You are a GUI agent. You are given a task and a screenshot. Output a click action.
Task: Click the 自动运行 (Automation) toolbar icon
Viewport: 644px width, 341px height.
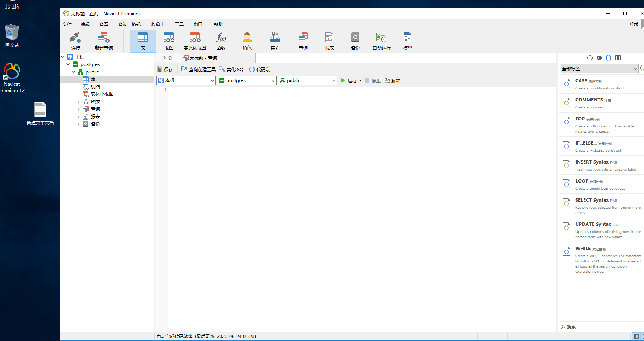tap(381, 40)
